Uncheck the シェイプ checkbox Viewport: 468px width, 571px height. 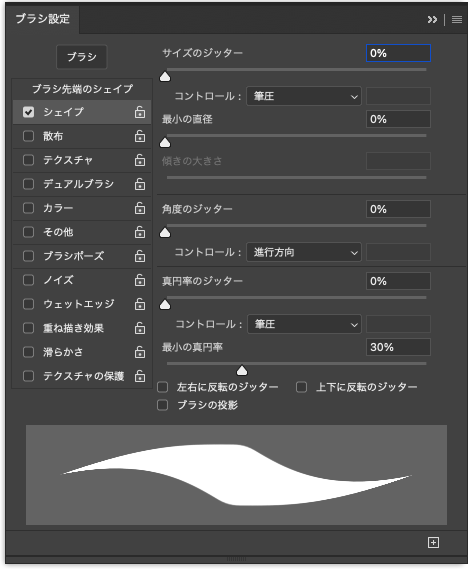(x=28, y=112)
